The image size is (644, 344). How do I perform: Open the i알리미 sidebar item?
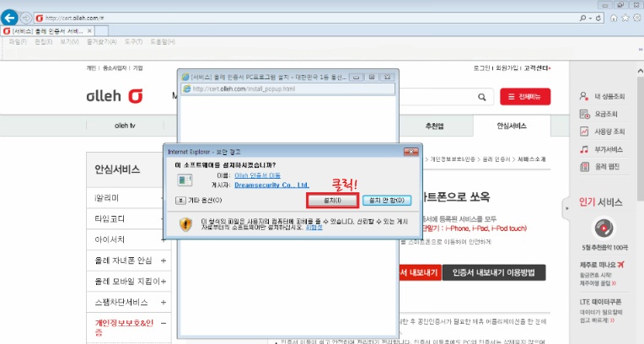coord(107,198)
